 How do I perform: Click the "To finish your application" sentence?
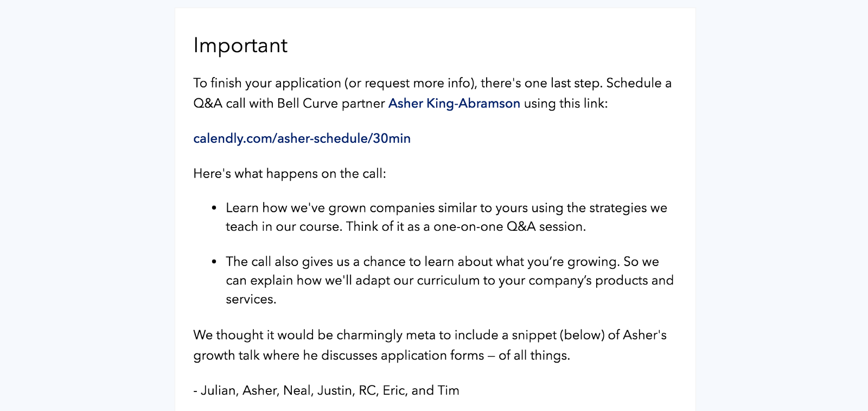coord(267,83)
